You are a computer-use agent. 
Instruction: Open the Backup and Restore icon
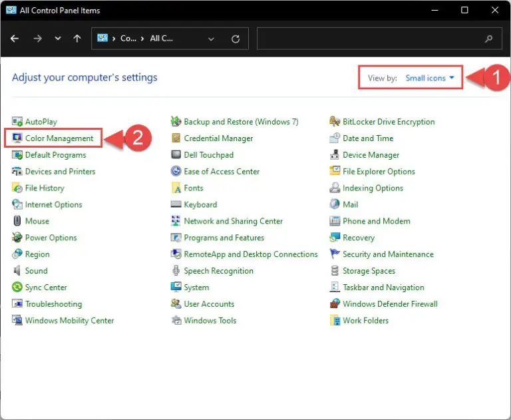pyautogui.click(x=176, y=122)
